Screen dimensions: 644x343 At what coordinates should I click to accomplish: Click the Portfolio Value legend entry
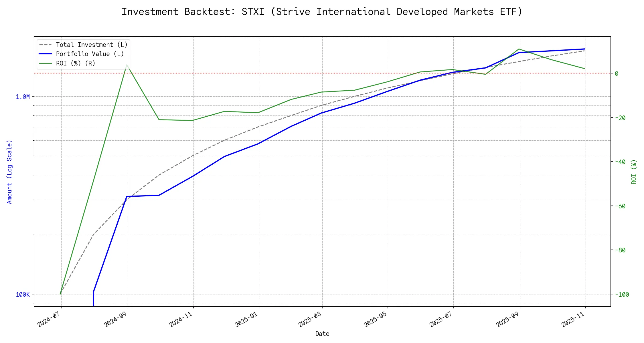pos(90,54)
